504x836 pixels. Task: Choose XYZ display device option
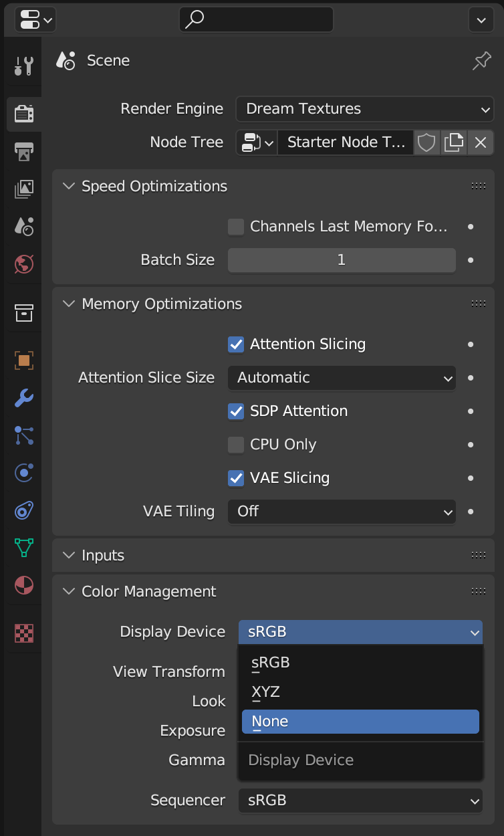360,692
